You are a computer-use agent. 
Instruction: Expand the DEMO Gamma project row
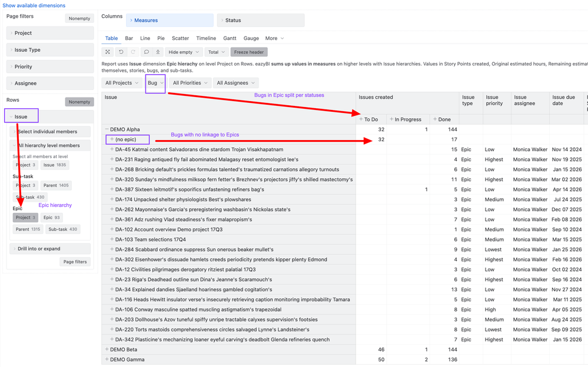click(107, 359)
